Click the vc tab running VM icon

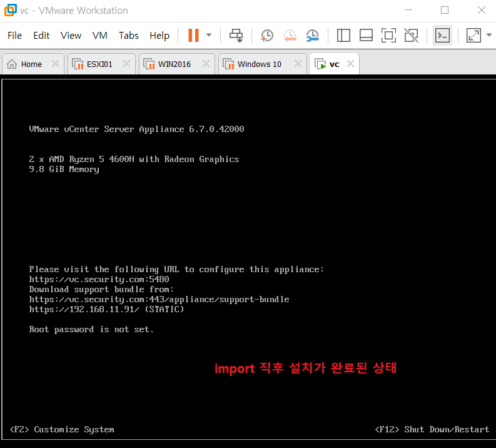(320, 64)
